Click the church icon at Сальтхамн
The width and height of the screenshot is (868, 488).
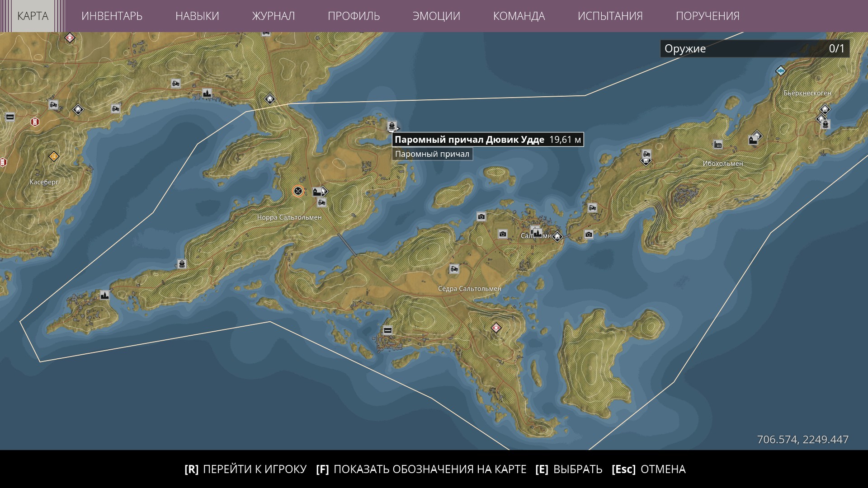[x=537, y=233]
